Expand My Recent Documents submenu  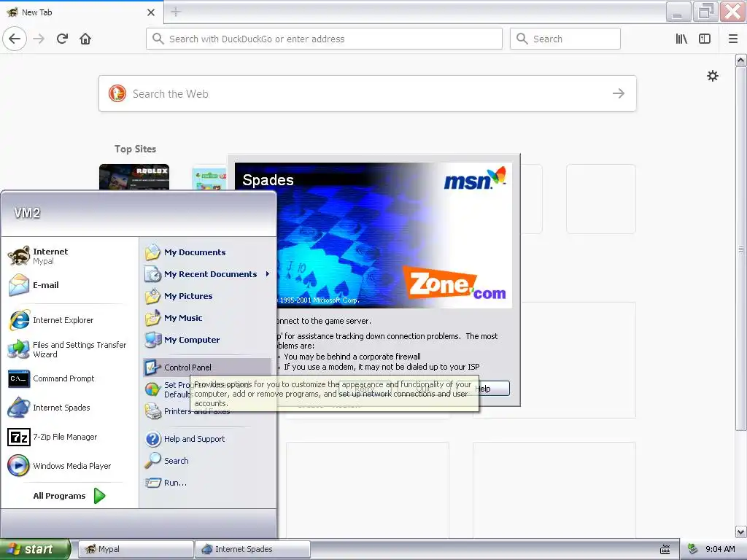[x=208, y=274]
